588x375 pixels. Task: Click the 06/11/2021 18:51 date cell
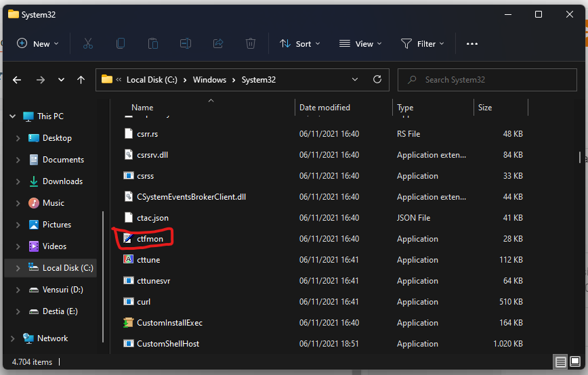click(329, 344)
